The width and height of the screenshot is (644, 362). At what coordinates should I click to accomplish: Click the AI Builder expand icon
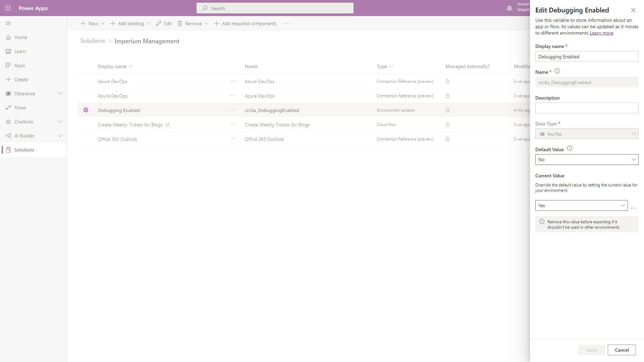pyautogui.click(x=61, y=136)
